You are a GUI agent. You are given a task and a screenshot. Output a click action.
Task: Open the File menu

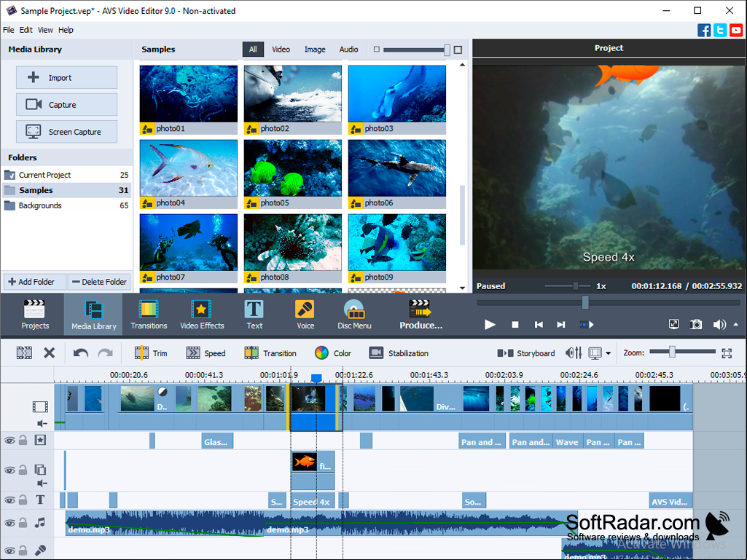9,30
